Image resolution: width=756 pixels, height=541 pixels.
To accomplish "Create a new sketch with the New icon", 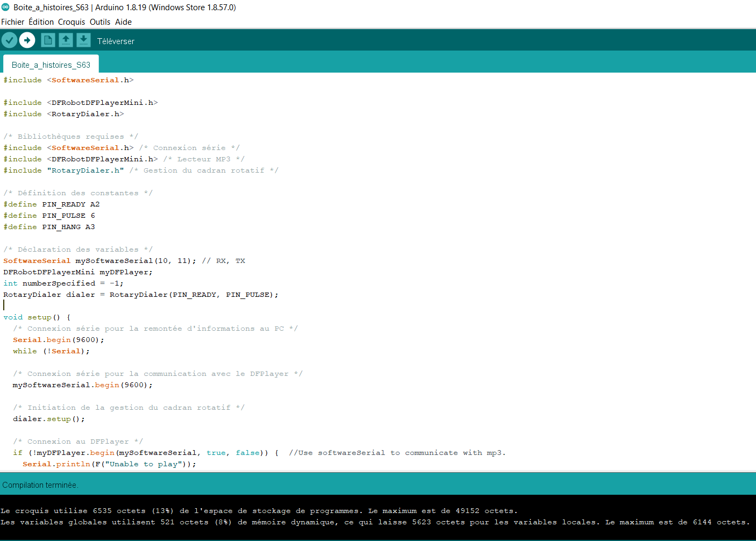I will tap(48, 40).
